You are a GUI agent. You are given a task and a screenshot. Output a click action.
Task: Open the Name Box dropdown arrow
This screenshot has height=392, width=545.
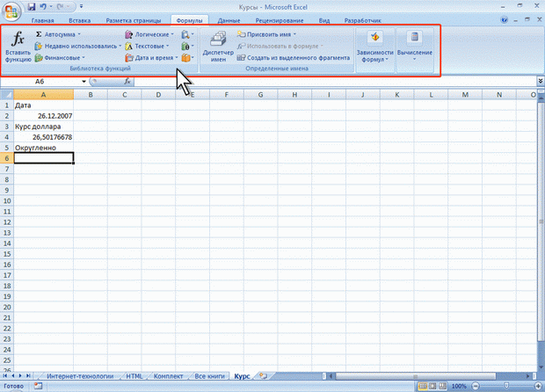(x=84, y=82)
